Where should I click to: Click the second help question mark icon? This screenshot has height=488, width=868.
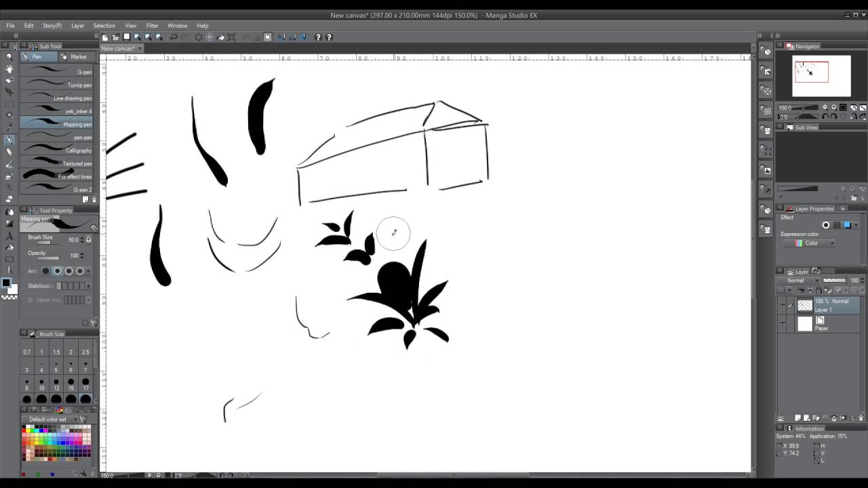[x=329, y=37]
